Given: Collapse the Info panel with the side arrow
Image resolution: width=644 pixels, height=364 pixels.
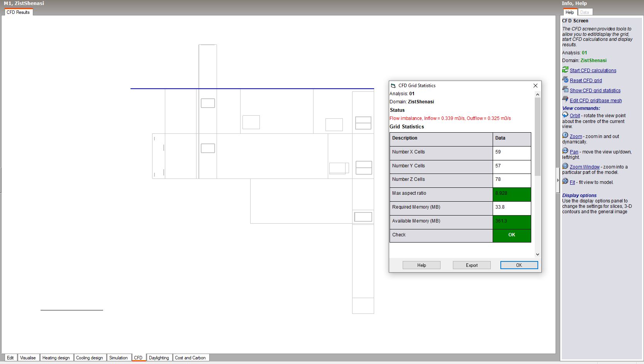Looking at the screenshot, I should 558,180.
